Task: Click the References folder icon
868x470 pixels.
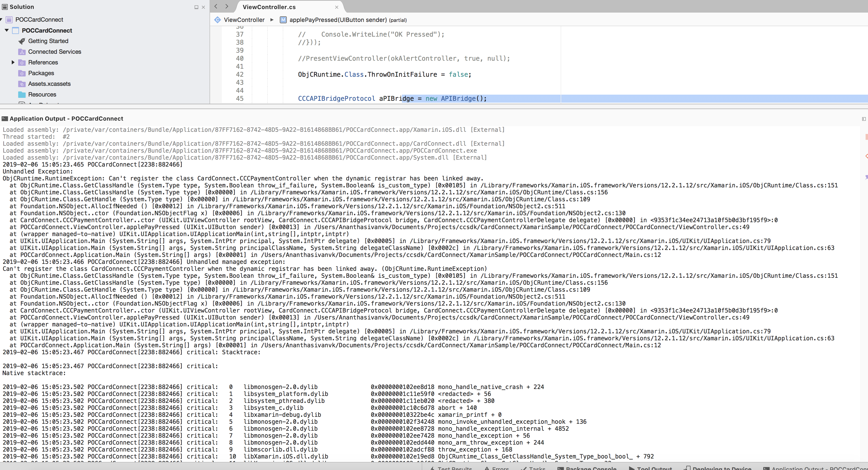Action: tap(22, 63)
